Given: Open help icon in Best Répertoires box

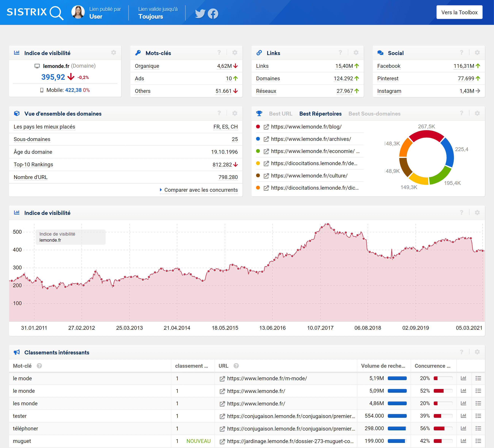Looking at the screenshot, I should pyautogui.click(x=461, y=113).
